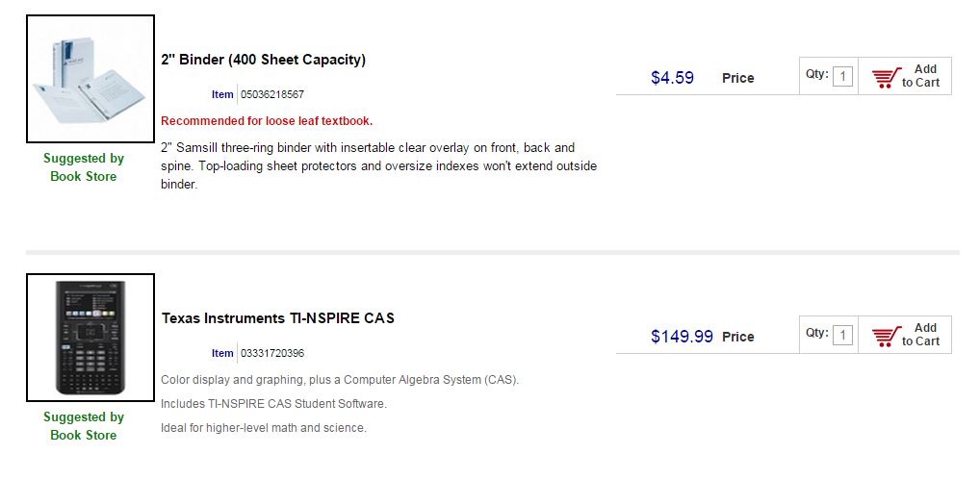Select item number 03331720396

[x=272, y=354]
